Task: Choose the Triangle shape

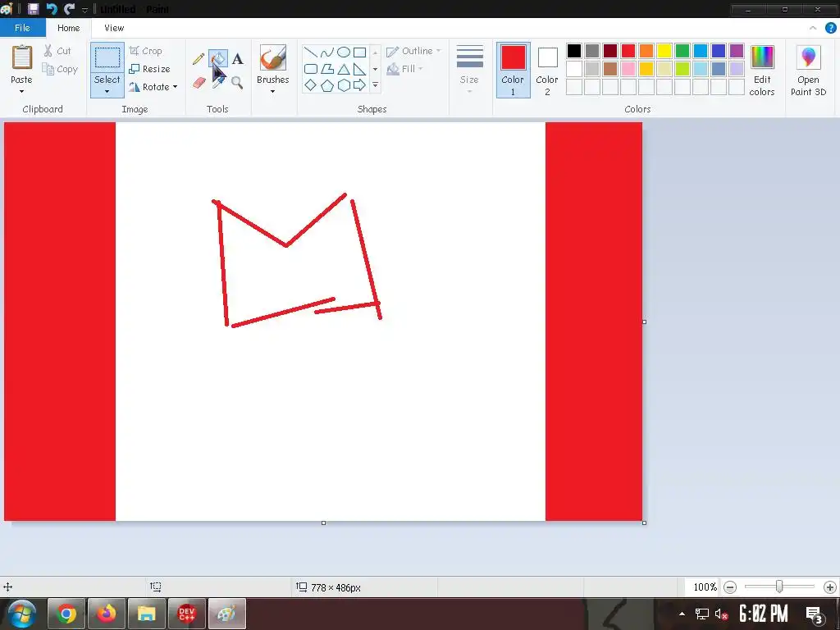Action: pyautogui.click(x=344, y=69)
